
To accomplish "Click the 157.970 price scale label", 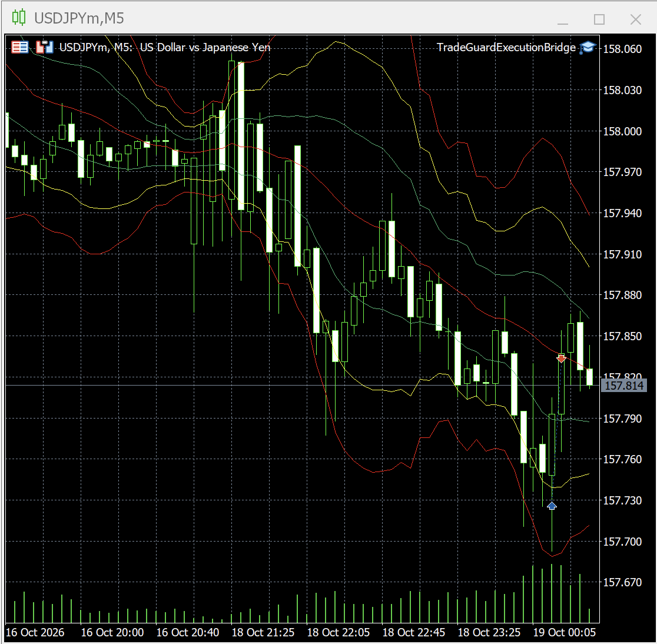I will tap(622, 172).
